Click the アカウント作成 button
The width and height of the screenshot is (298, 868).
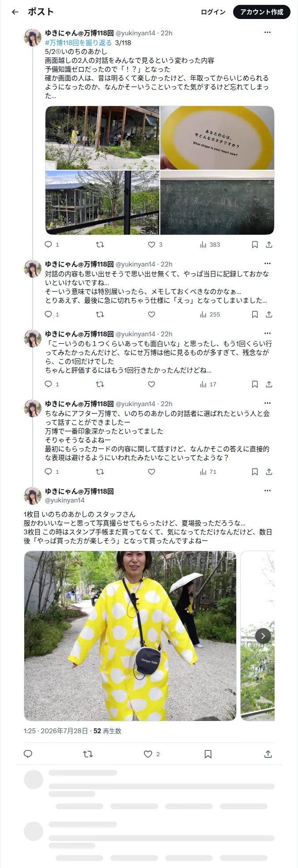point(262,12)
